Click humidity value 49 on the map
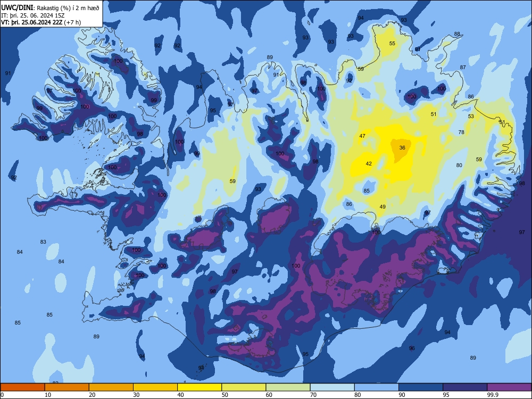This screenshot has width=532, height=399. [x=383, y=206]
